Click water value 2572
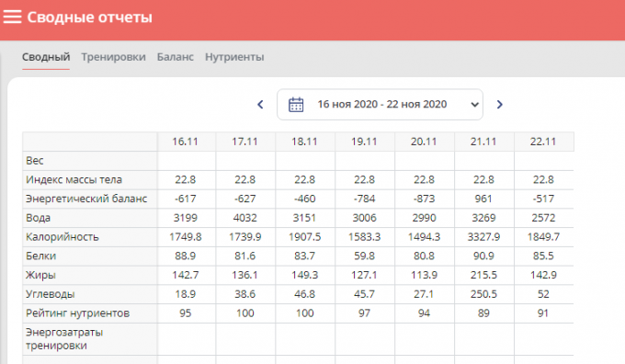This screenshot has width=625, height=364. [543, 218]
